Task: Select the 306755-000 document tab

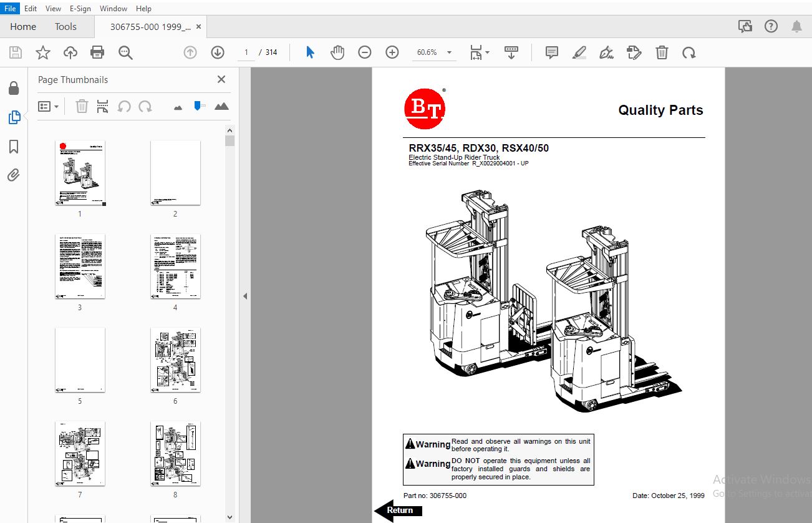Action: tap(150, 27)
